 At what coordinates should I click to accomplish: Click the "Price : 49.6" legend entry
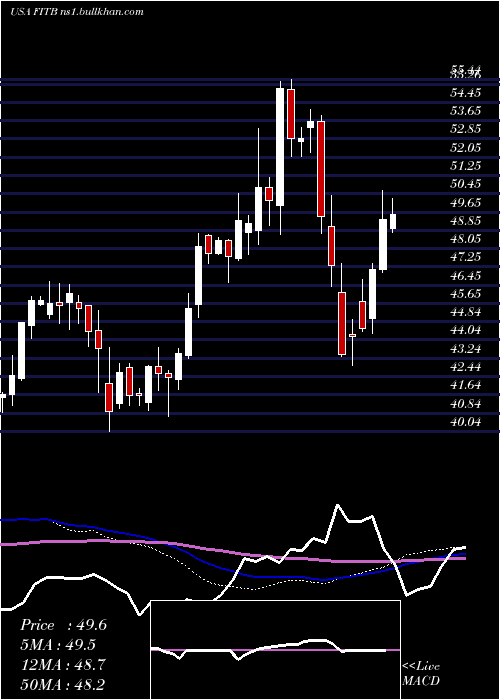[x=63, y=625]
